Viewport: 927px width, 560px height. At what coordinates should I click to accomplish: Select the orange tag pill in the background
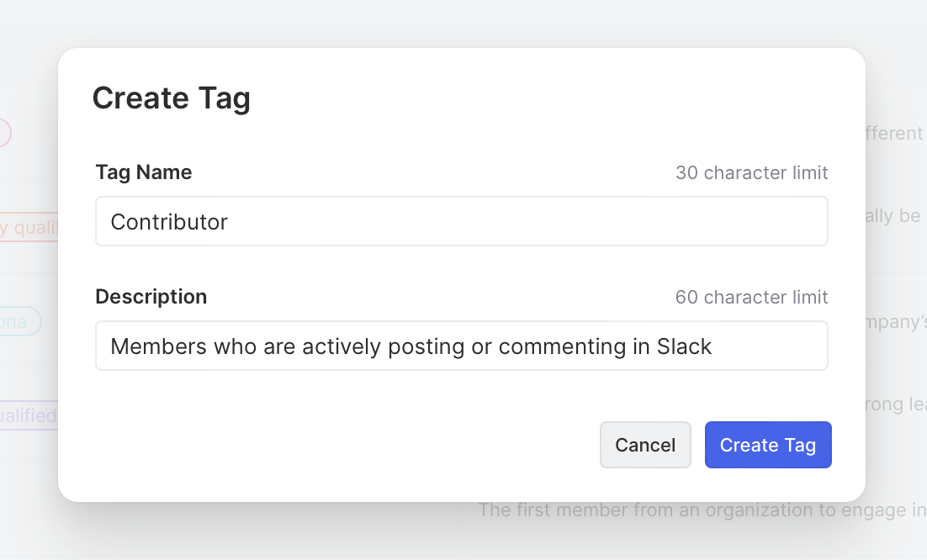(29, 226)
